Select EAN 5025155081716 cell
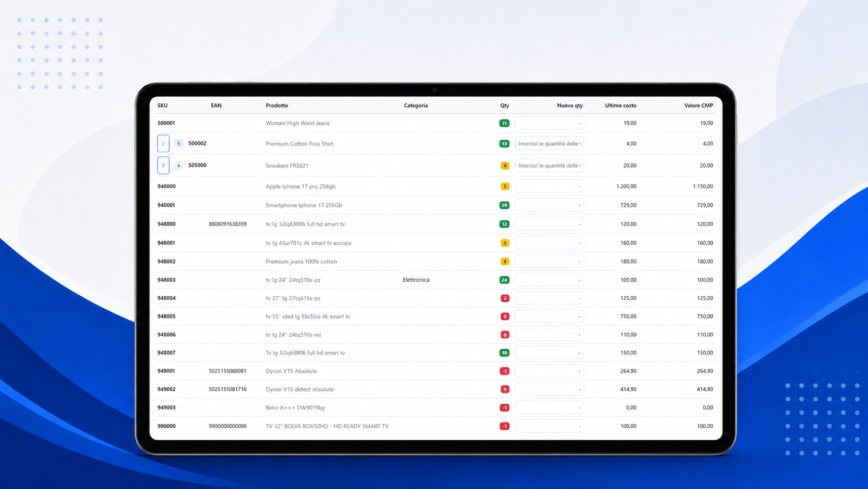Screen dimensions: 868x489 tap(227, 389)
